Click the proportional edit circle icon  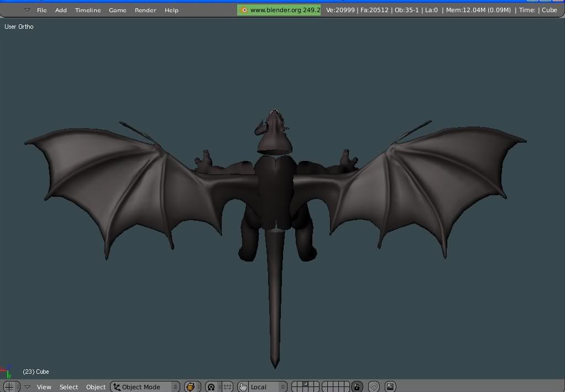coord(374,386)
